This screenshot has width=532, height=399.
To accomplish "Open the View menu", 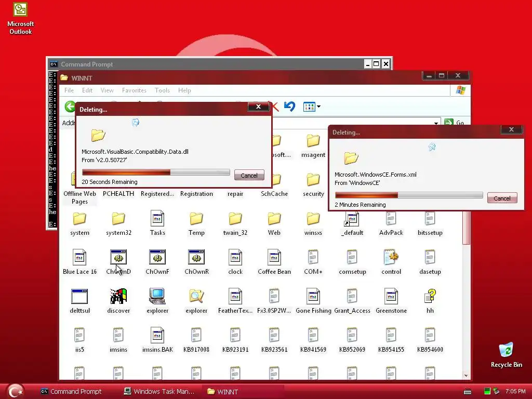I will [107, 90].
